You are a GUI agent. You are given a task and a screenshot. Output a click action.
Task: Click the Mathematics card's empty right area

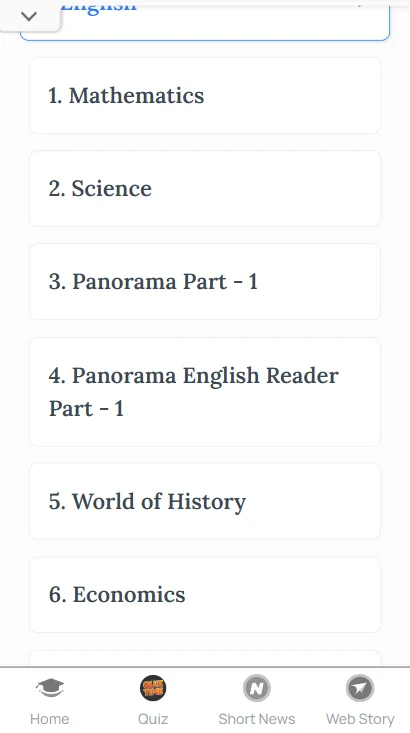[292, 95]
